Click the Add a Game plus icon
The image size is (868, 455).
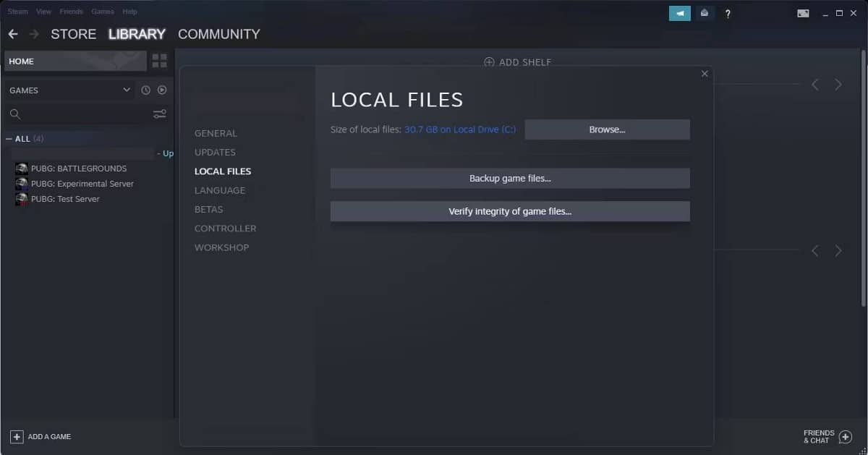tap(16, 436)
